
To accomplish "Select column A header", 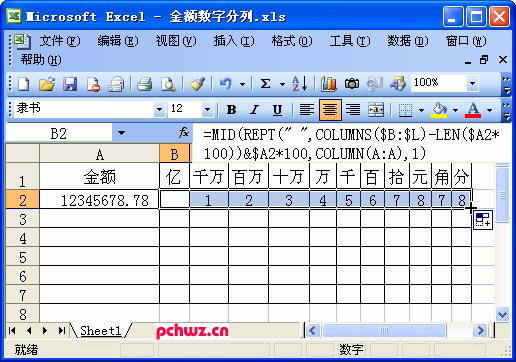I will [x=99, y=154].
